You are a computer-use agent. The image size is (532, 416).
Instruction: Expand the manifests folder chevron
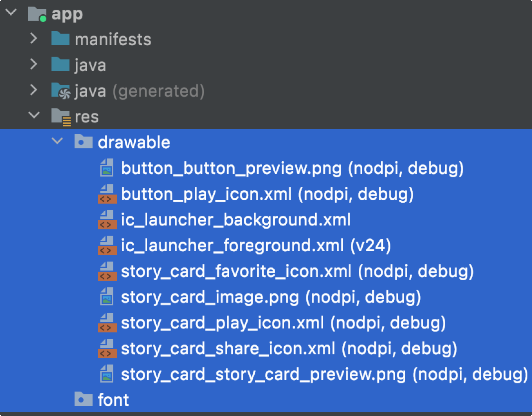click(x=34, y=39)
